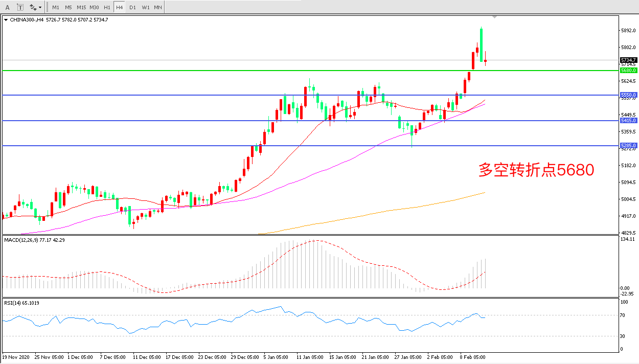Select the MN monthly timeframe

[x=158, y=7]
